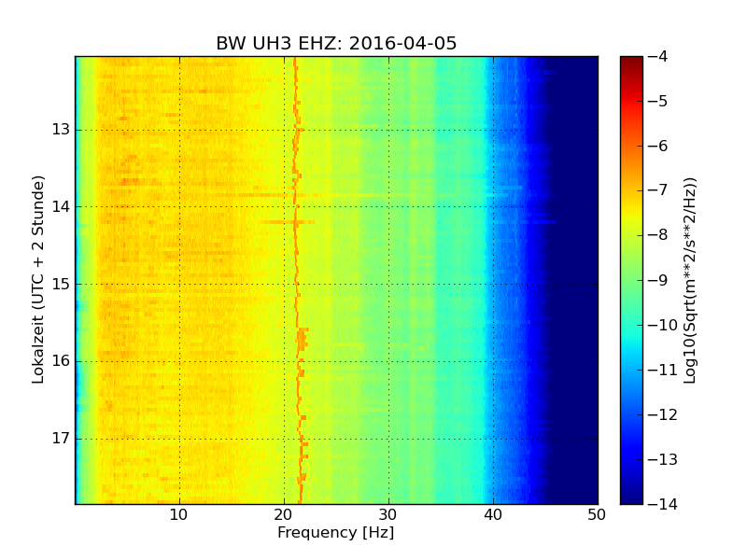Click the y-axis tick label "16"
This screenshot has height=560, width=747.
point(61,361)
